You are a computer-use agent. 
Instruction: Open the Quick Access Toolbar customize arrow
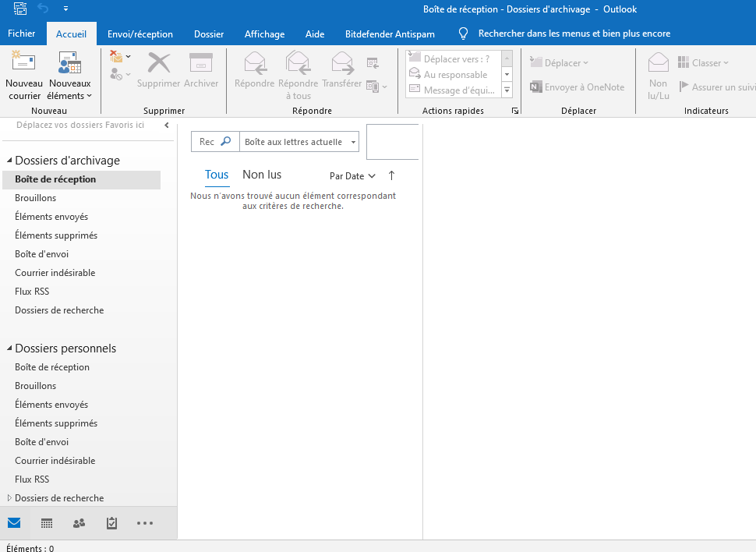click(x=65, y=9)
